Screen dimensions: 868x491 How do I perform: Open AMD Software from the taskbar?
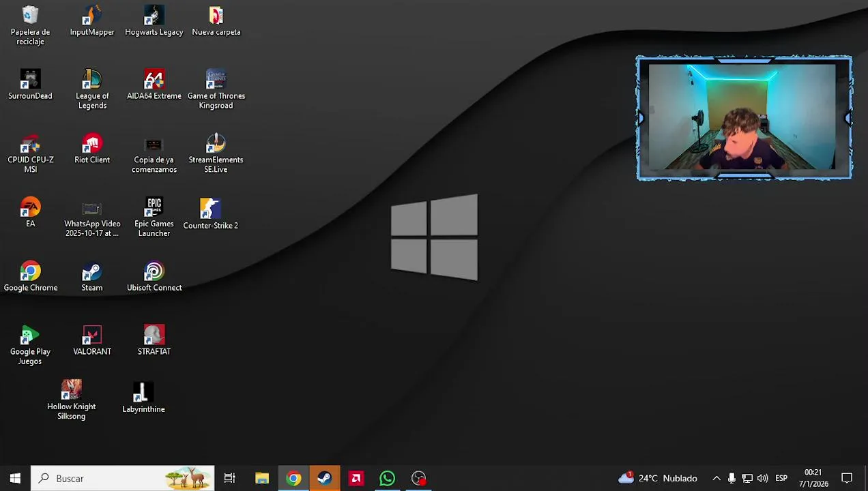356,478
